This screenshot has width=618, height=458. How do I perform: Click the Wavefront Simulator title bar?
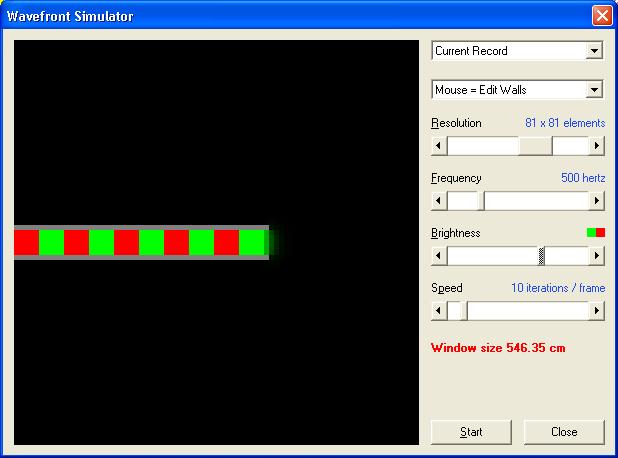296,16
